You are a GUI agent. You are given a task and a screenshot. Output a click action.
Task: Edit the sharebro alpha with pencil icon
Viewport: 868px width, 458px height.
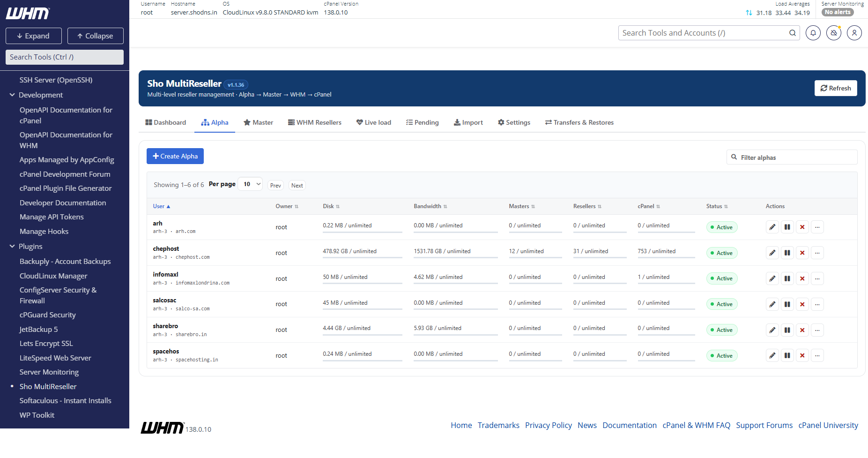[x=772, y=330]
